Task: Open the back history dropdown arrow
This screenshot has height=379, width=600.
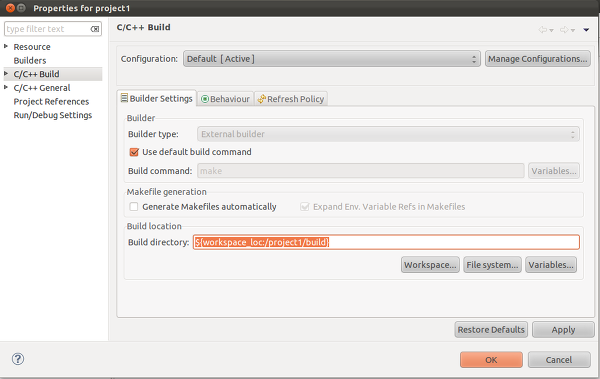Action: click(551, 30)
